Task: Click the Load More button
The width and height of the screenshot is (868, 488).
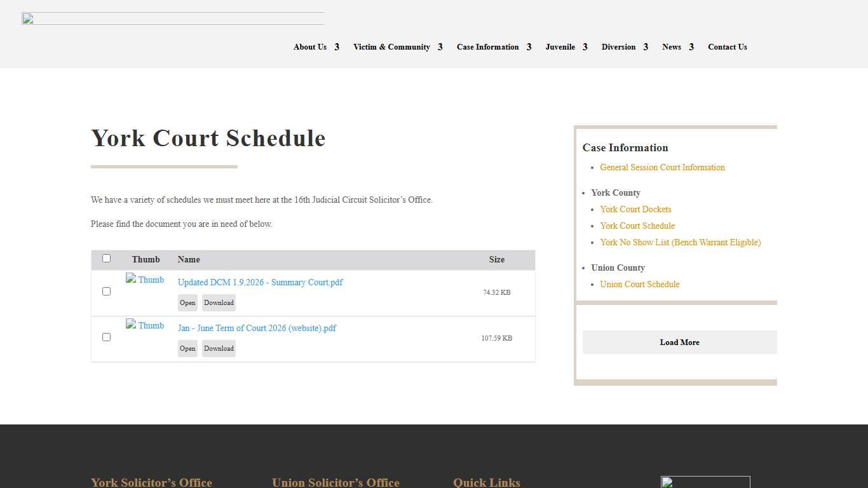Action: coord(679,342)
